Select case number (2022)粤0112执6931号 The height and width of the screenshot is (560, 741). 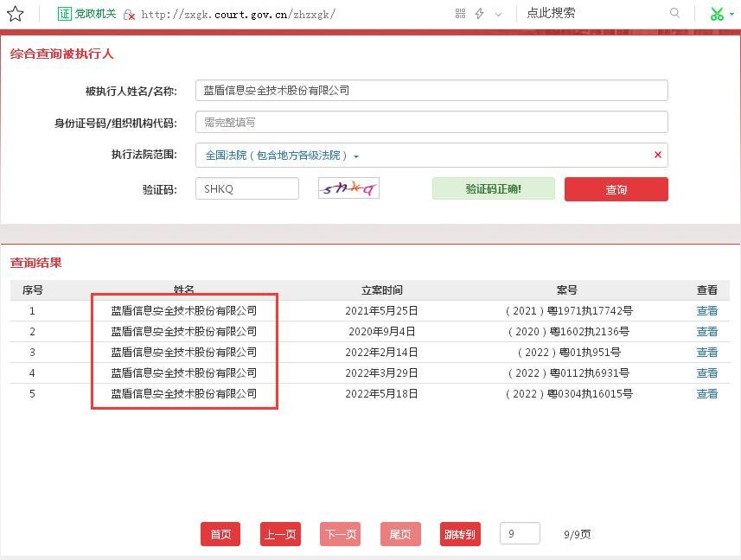click(x=569, y=373)
